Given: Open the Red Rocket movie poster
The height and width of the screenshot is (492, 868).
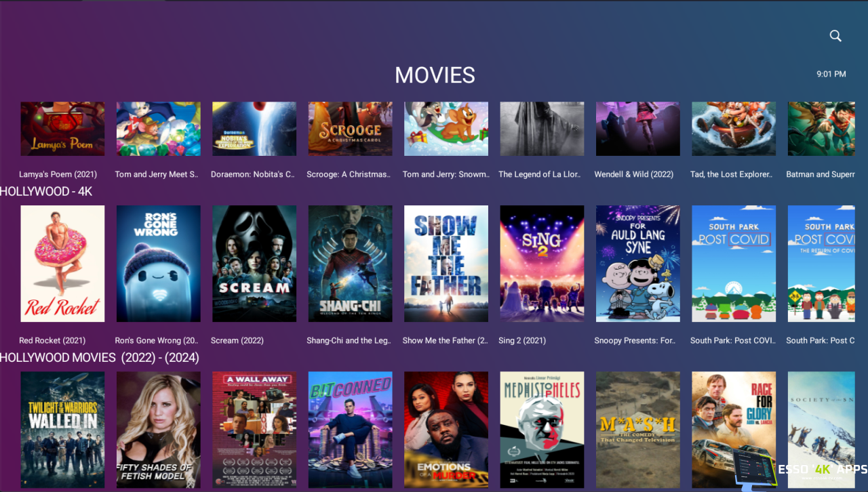Looking at the screenshot, I should 62,264.
